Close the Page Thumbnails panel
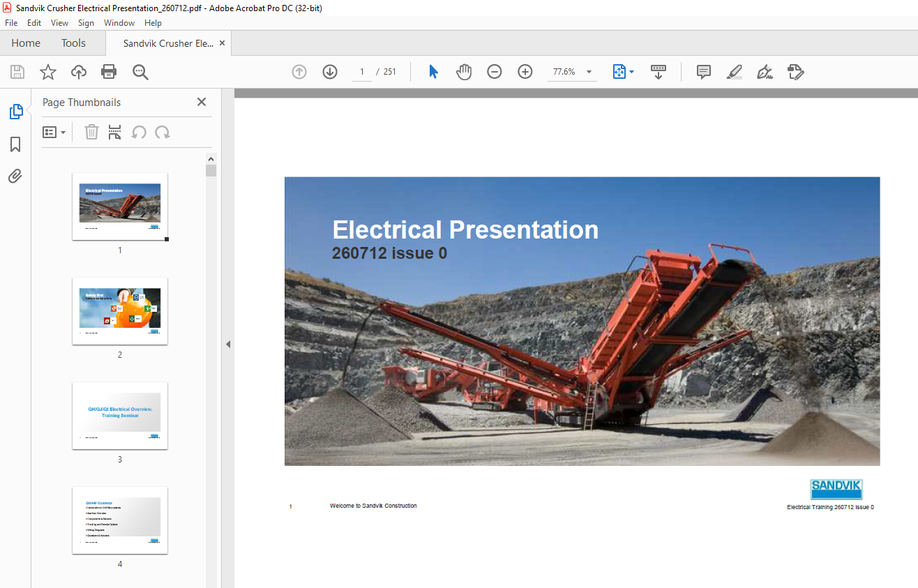The image size is (918, 588). click(202, 102)
